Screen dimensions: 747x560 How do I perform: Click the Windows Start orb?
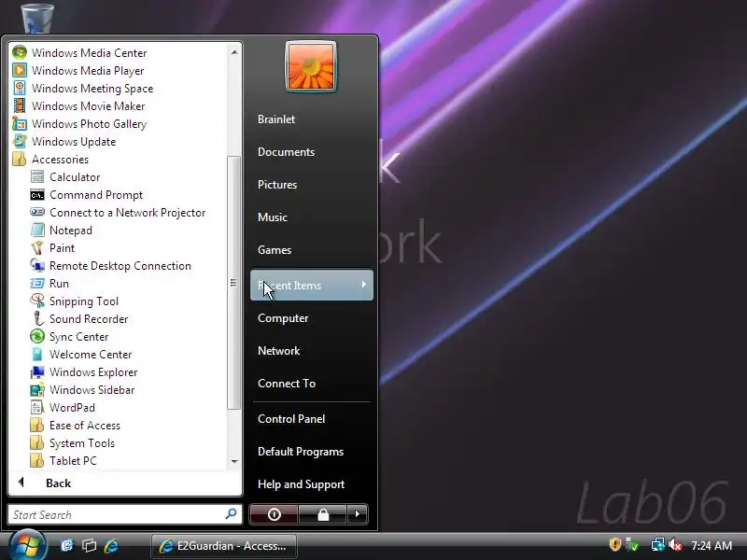[28, 546]
